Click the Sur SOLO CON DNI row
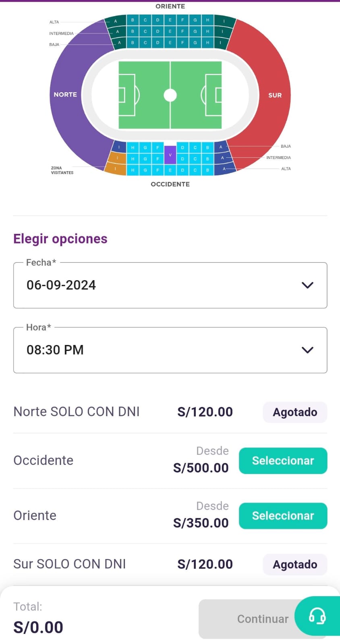Image resolution: width=340 pixels, height=644 pixels. click(70, 564)
